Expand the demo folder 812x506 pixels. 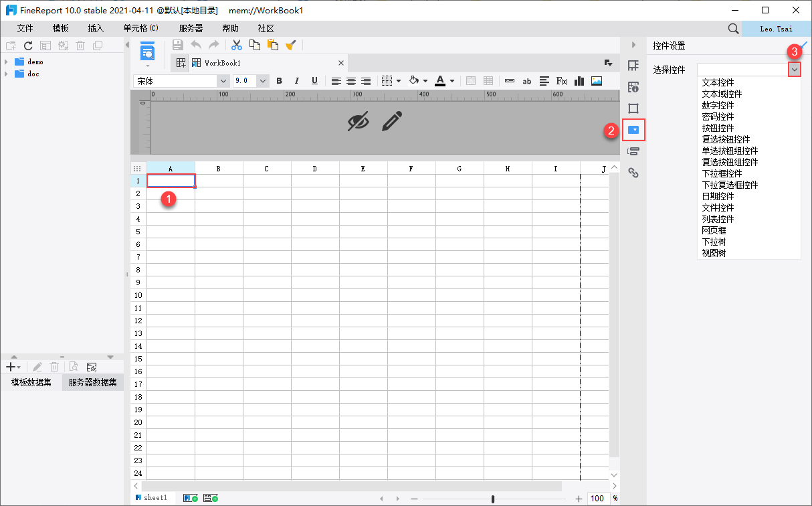point(6,62)
